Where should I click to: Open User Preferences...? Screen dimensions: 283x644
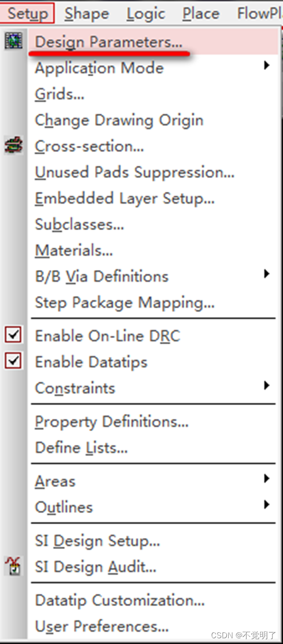(102, 626)
